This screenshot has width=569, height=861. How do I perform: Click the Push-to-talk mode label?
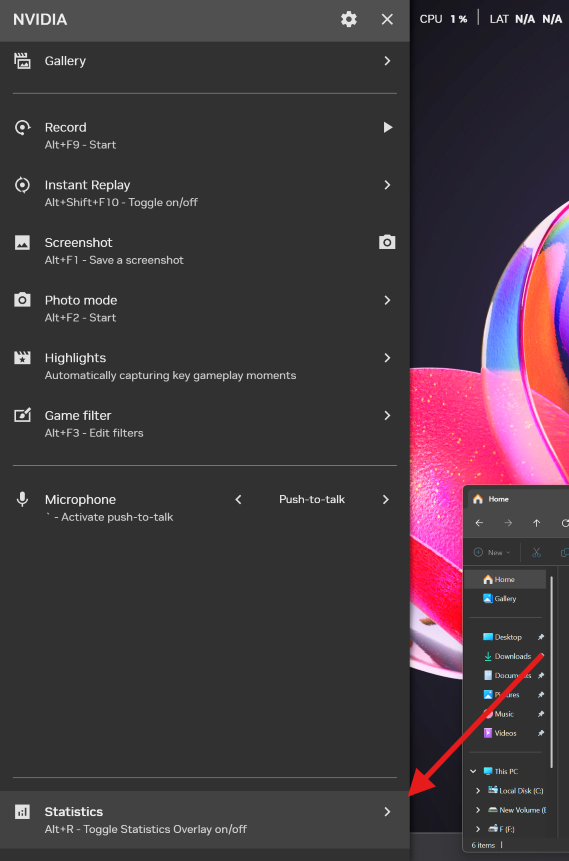pyautogui.click(x=312, y=500)
